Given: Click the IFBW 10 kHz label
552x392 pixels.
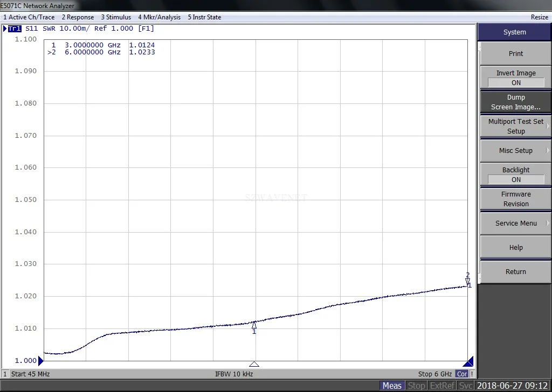Looking at the screenshot, I should pyautogui.click(x=234, y=374).
